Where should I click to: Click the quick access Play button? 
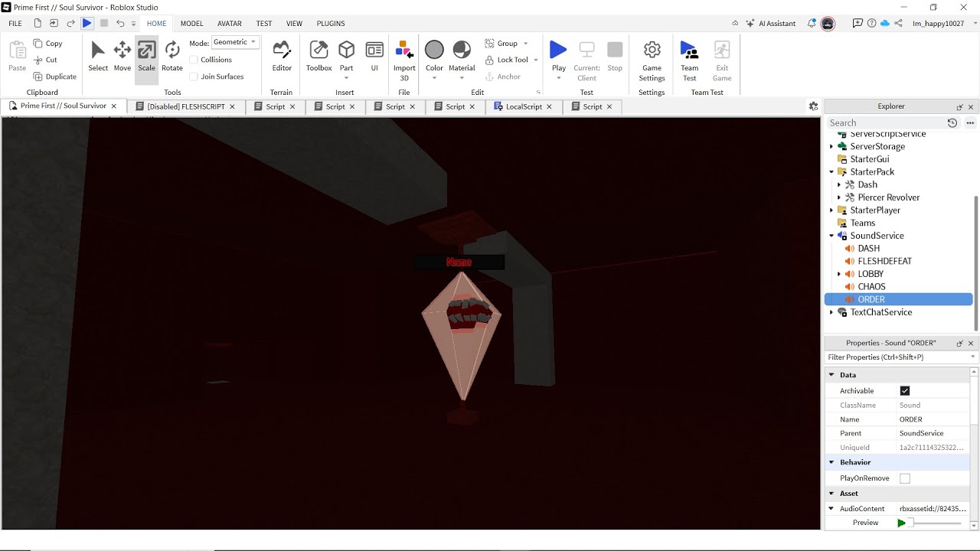pos(87,24)
